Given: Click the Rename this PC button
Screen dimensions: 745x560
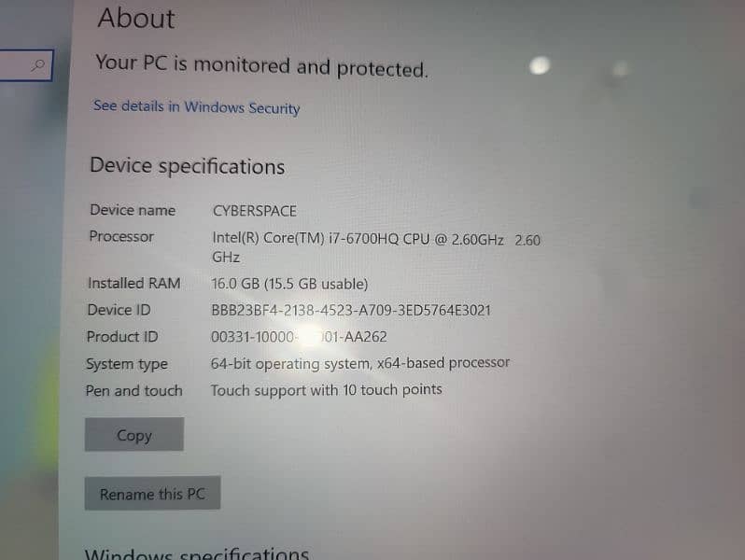Looking at the screenshot, I should (152, 493).
